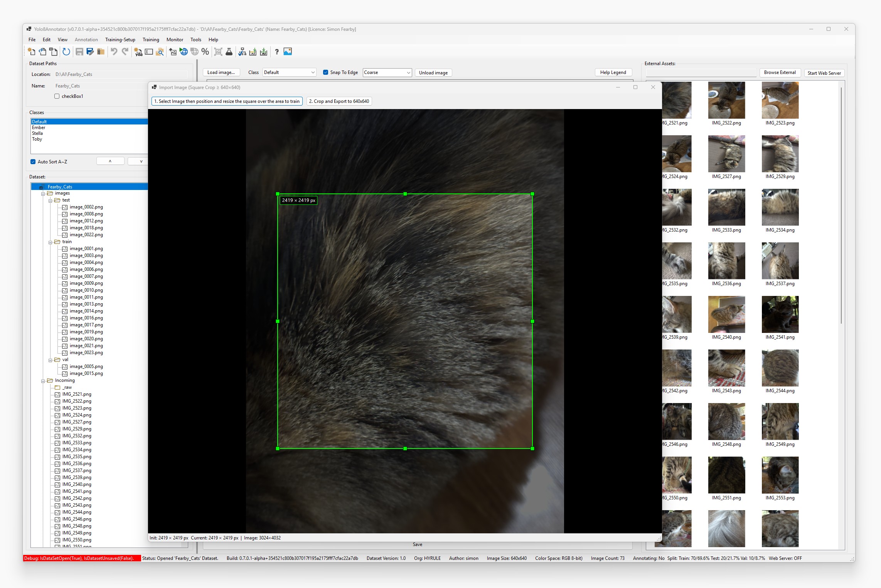Open the Training-Setup menu

(x=120, y=40)
